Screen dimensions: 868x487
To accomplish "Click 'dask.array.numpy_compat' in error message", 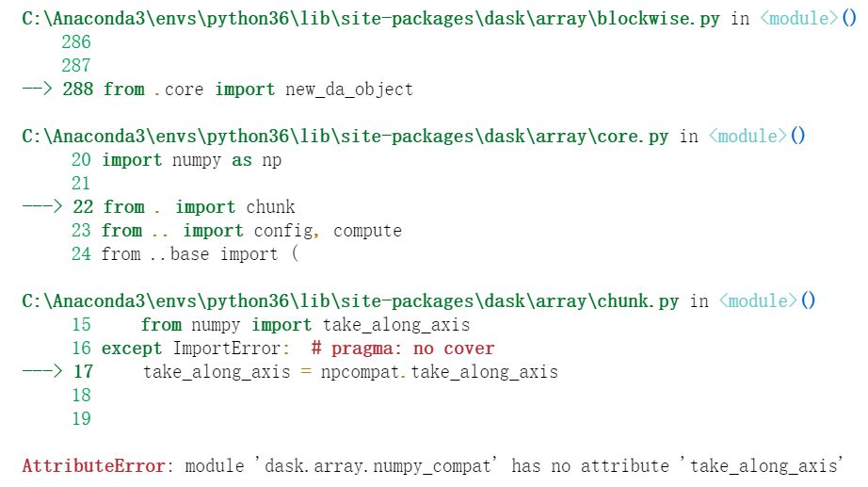I will 378,466.
